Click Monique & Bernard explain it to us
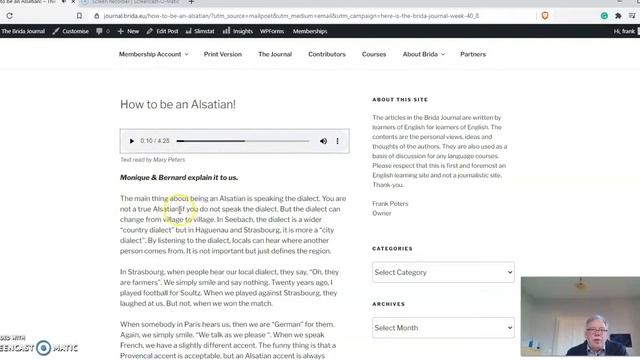 click(179, 178)
